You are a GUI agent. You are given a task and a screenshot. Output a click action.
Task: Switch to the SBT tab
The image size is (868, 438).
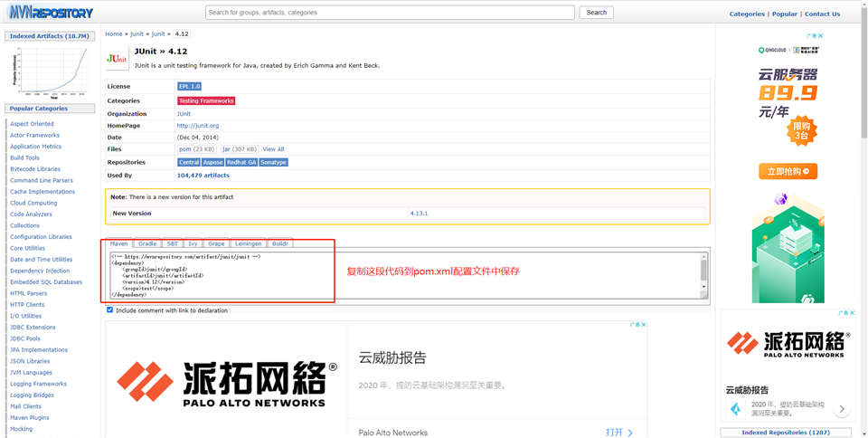click(x=173, y=243)
